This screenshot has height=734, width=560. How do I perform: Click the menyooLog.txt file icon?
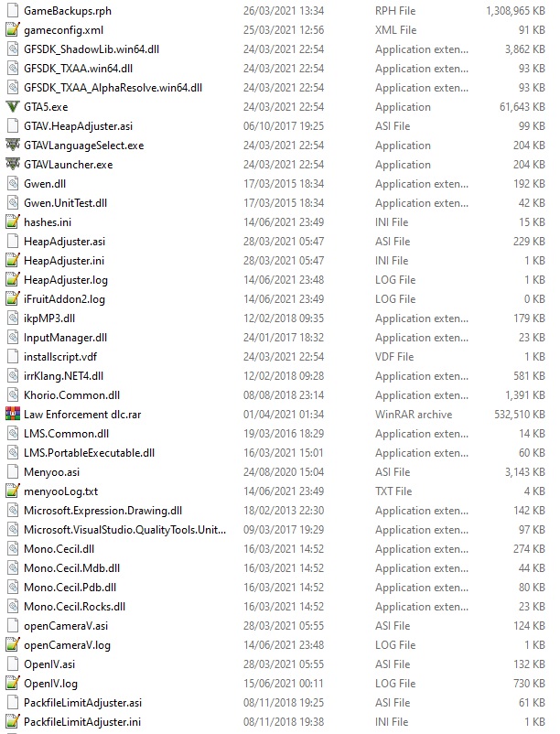click(x=13, y=491)
